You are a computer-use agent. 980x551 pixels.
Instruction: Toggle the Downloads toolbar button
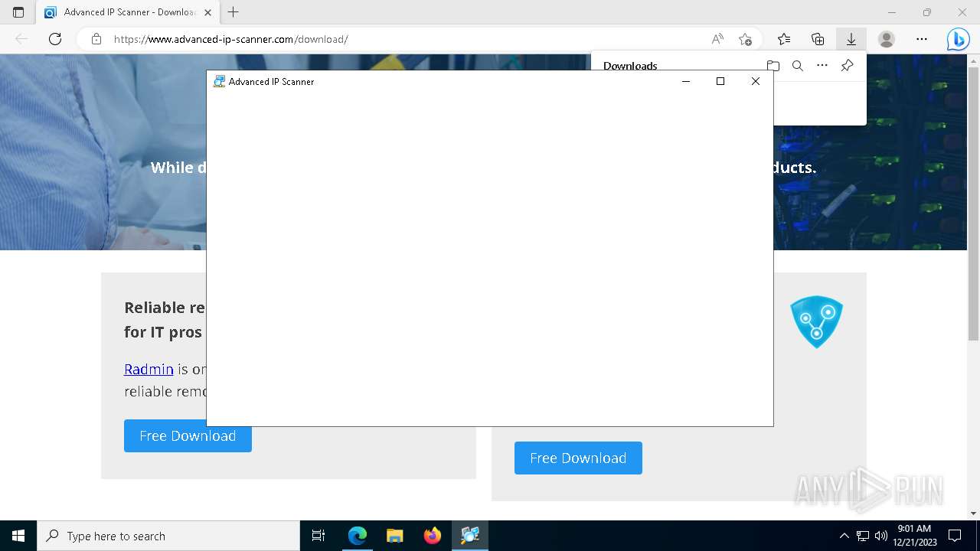(851, 39)
